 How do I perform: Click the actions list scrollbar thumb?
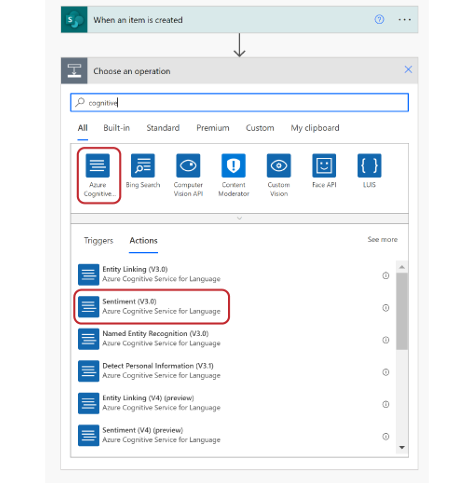402,311
